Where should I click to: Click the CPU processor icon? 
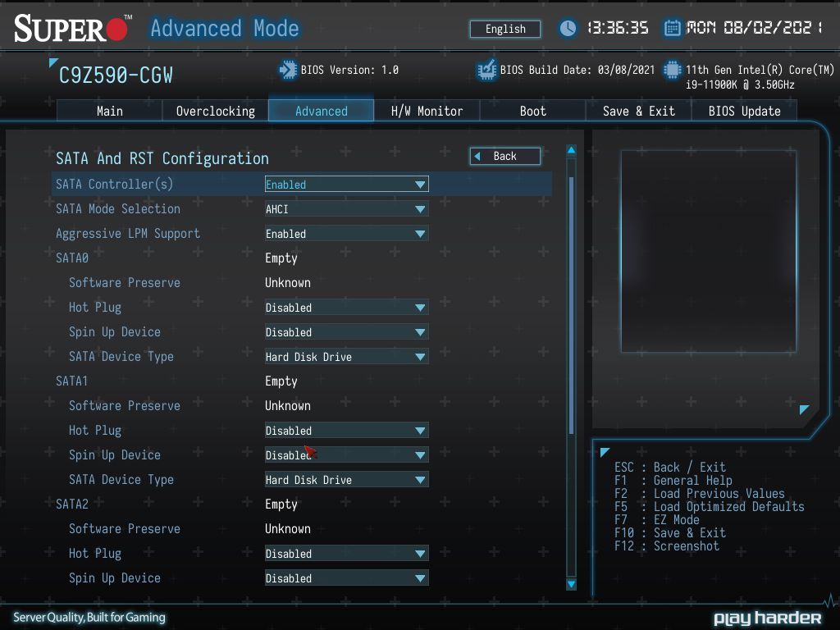672,71
